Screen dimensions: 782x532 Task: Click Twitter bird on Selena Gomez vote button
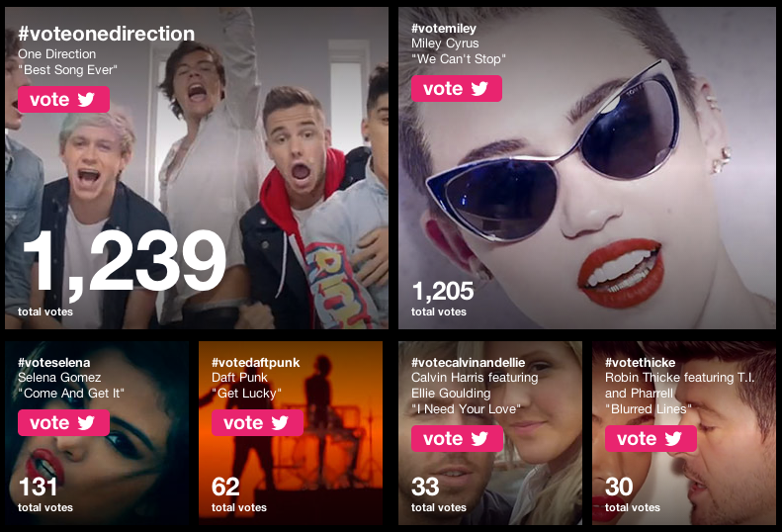[86, 422]
